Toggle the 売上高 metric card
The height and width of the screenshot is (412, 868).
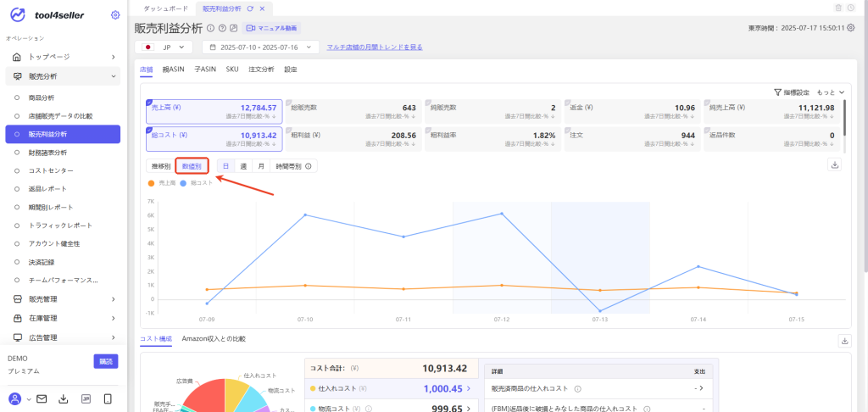[x=214, y=112]
